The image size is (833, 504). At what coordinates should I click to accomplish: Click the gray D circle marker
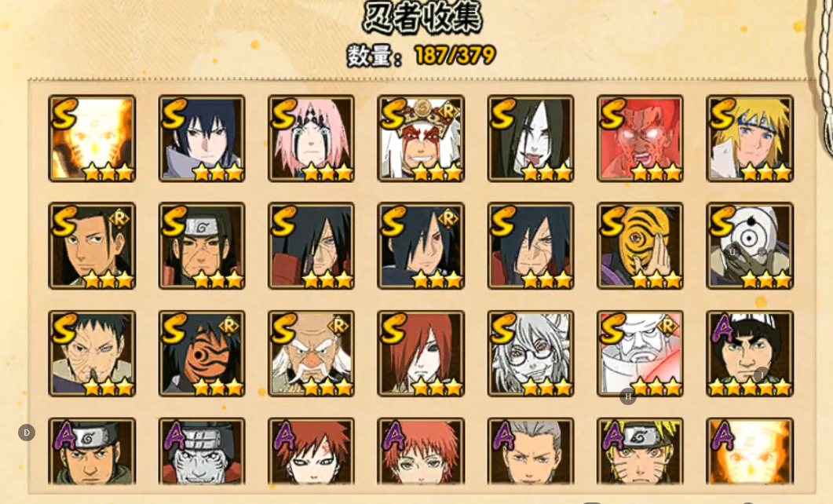(x=27, y=433)
